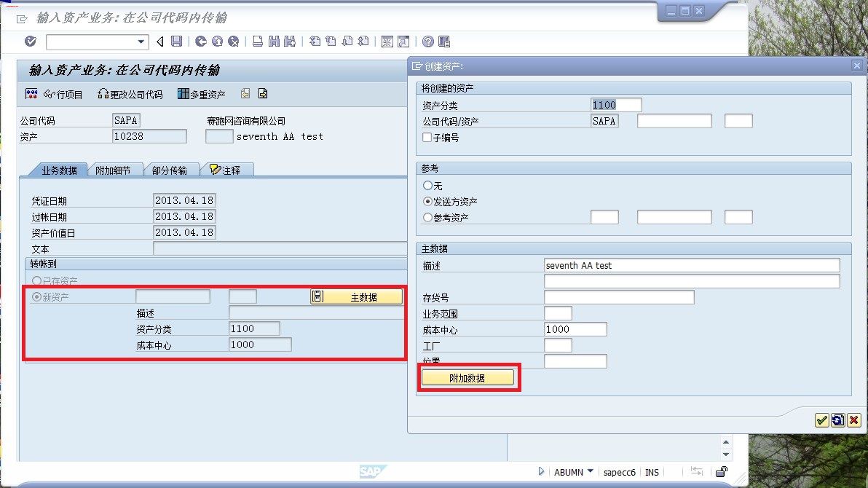This screenshot has width=868, height=488.
Task: Open the ABUMN status bar dropdown
Action: [590, 471]
